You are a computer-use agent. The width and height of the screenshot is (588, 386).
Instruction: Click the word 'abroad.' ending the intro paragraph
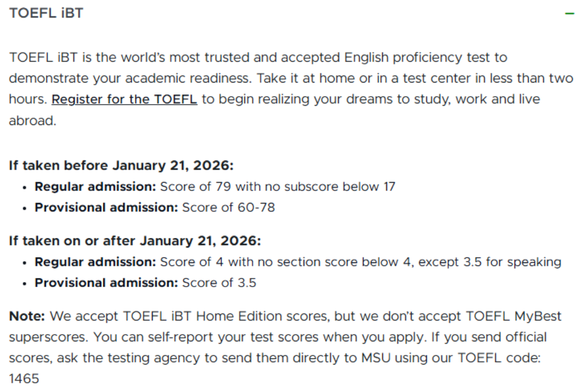tap(32, 121)
